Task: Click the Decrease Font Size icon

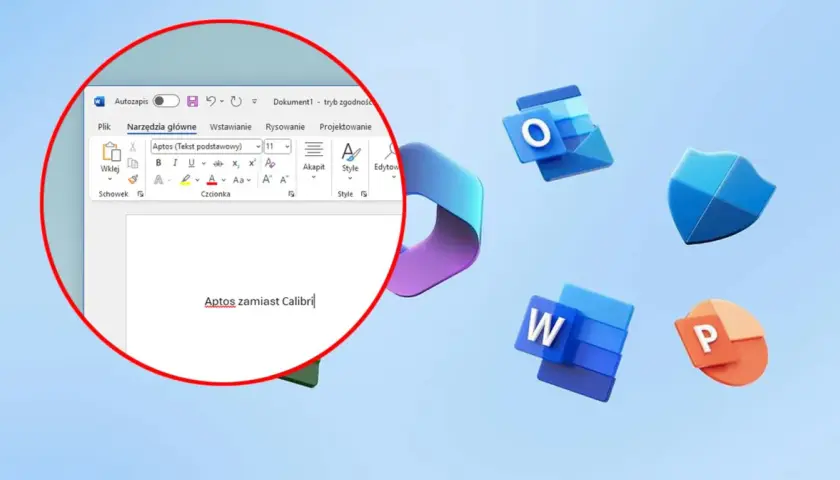Action: pyautogui.click(x=284, y=179)
